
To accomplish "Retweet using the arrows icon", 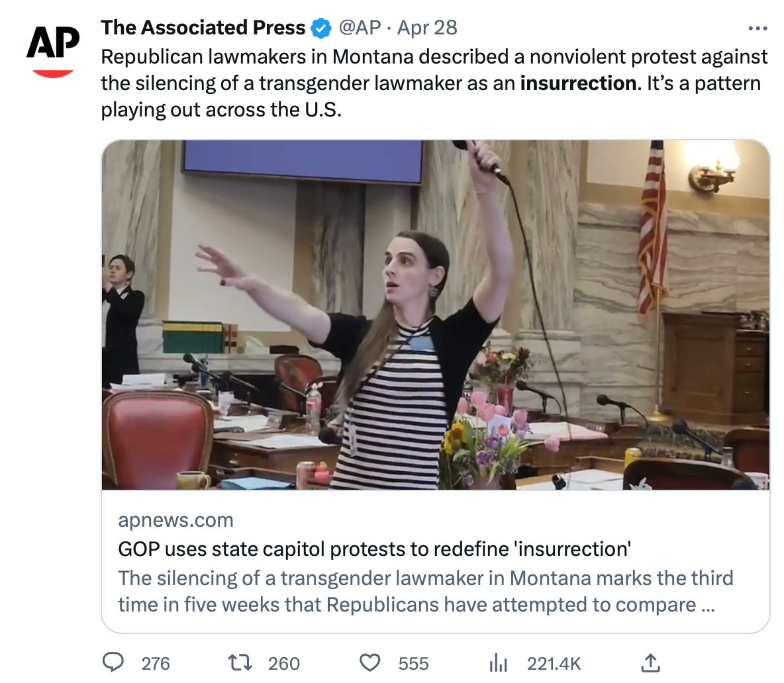I will click(x=239, y=662).
